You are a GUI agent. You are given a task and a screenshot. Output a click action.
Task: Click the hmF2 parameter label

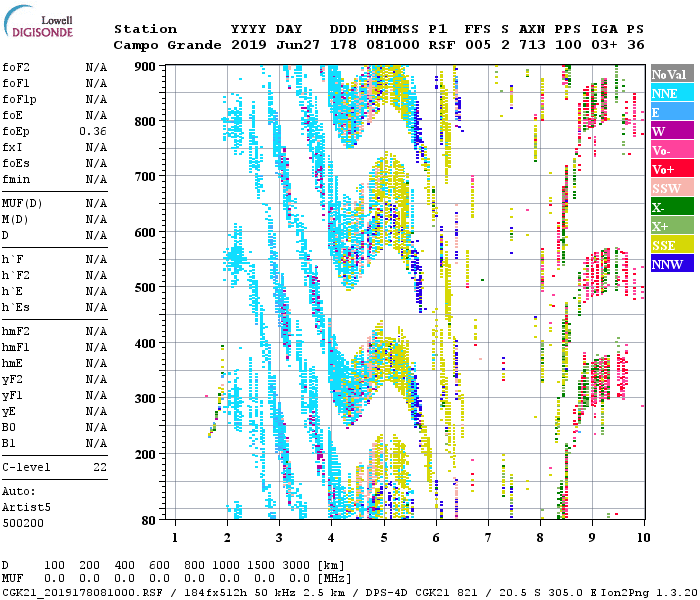coord(16,331)
